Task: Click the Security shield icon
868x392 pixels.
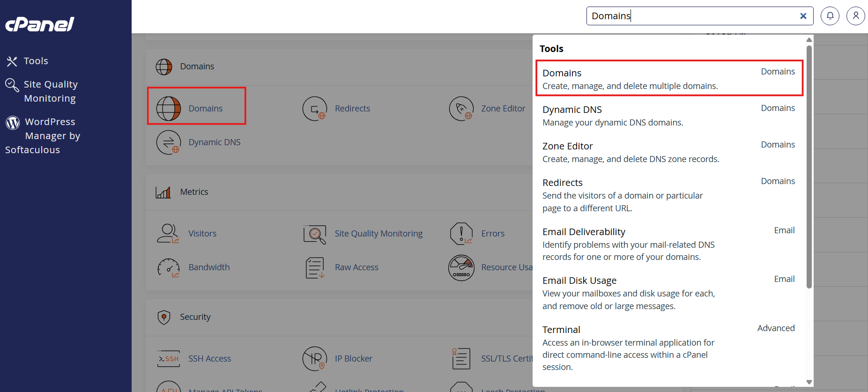Action: click(x=164, y=318)
